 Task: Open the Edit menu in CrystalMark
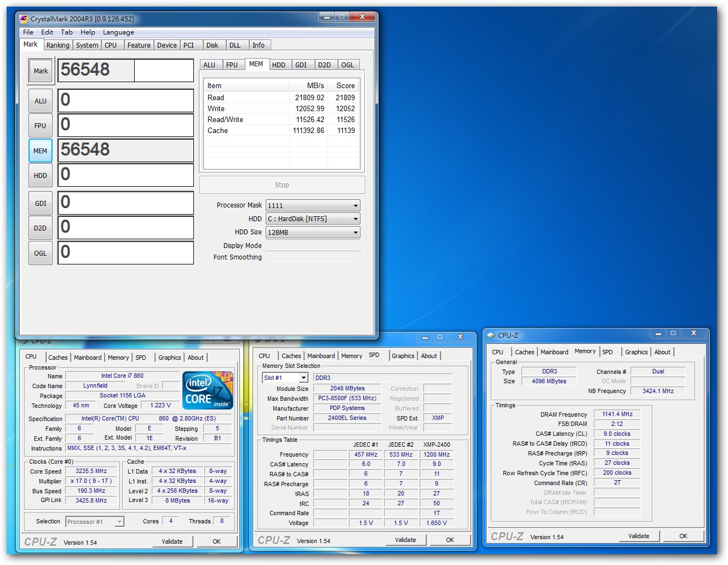point(47,32)
